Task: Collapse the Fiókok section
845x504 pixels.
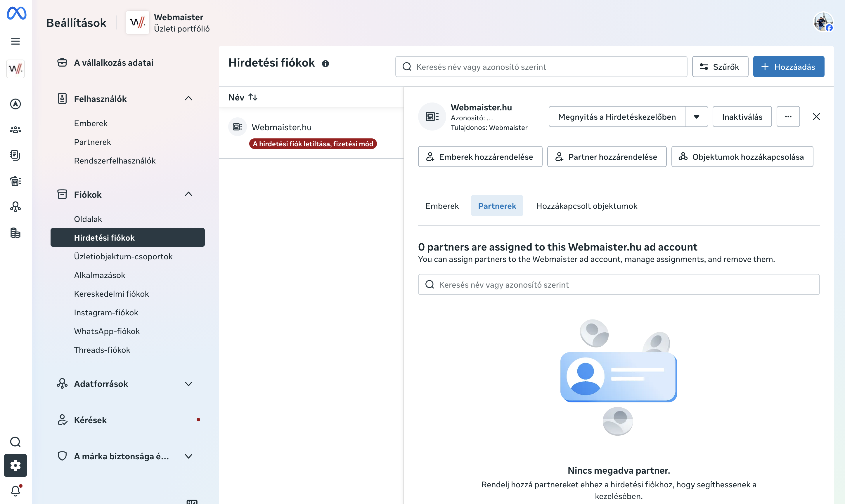Action: pyautogui.click(x=188, y=194)
